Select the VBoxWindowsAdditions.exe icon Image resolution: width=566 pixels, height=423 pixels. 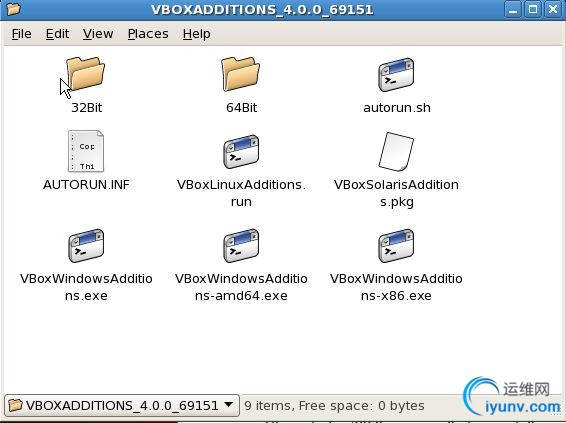click(x=86, y=246)
